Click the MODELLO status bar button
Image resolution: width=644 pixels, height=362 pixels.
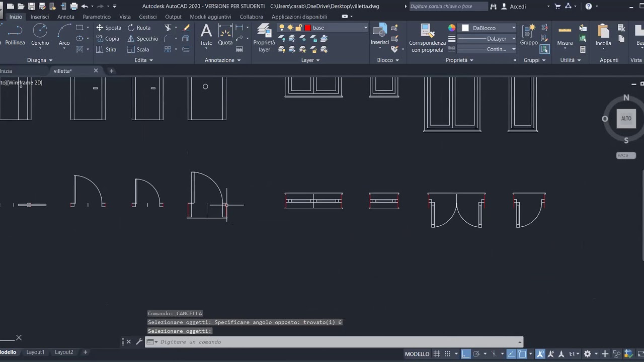coord(417,354)
